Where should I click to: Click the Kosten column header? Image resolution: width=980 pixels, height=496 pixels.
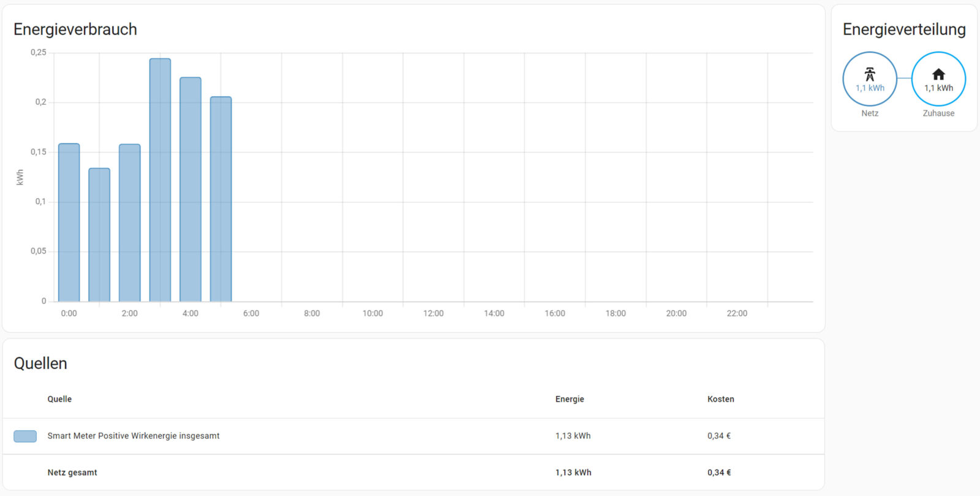tap(720, 399)
